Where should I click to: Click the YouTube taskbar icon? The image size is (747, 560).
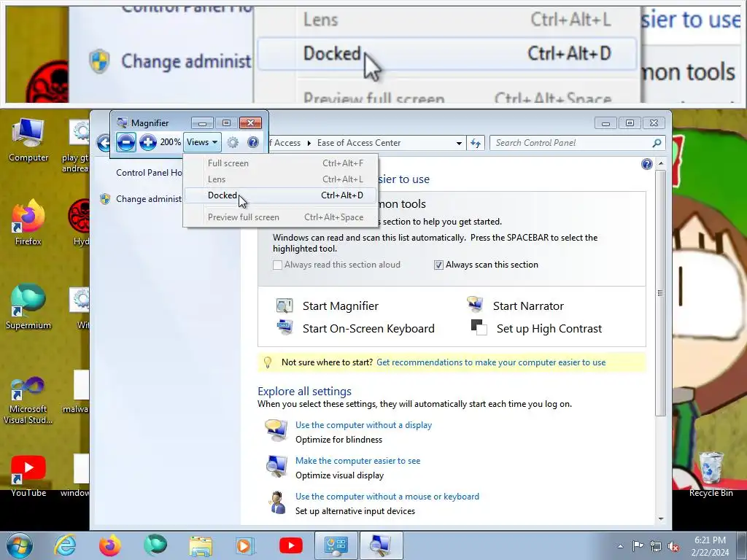click(x=290, y=545)
